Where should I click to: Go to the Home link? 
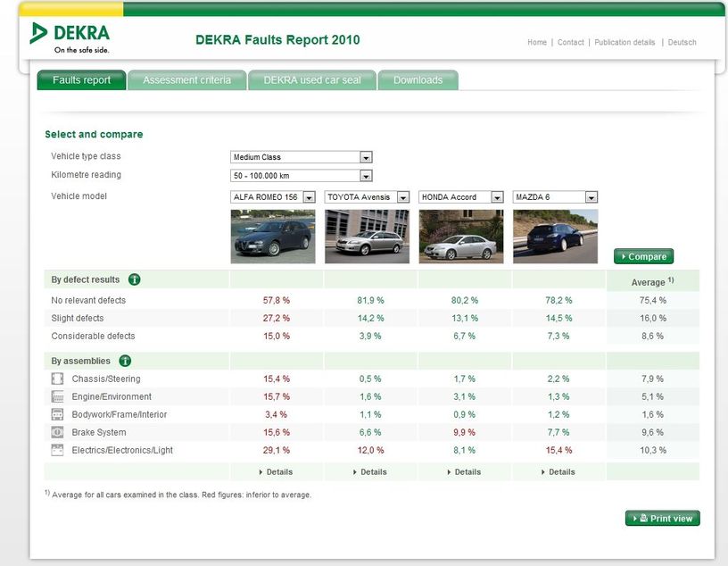tap(537, 42)
